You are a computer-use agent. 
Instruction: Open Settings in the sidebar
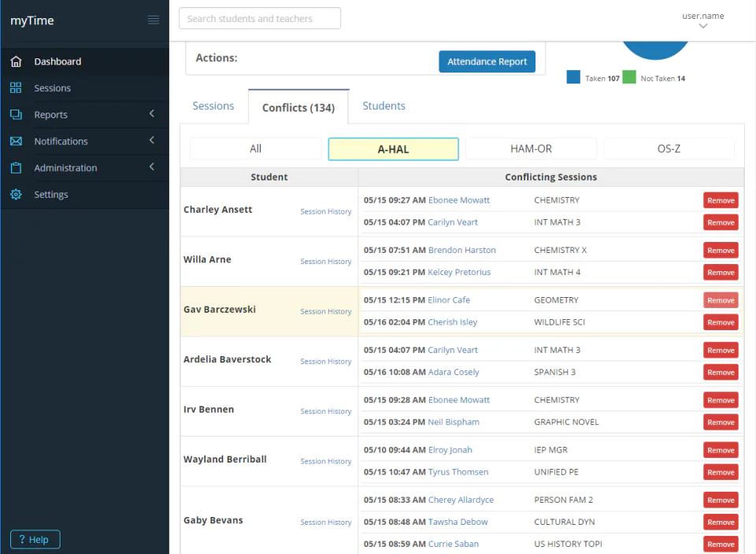[85, 194]
